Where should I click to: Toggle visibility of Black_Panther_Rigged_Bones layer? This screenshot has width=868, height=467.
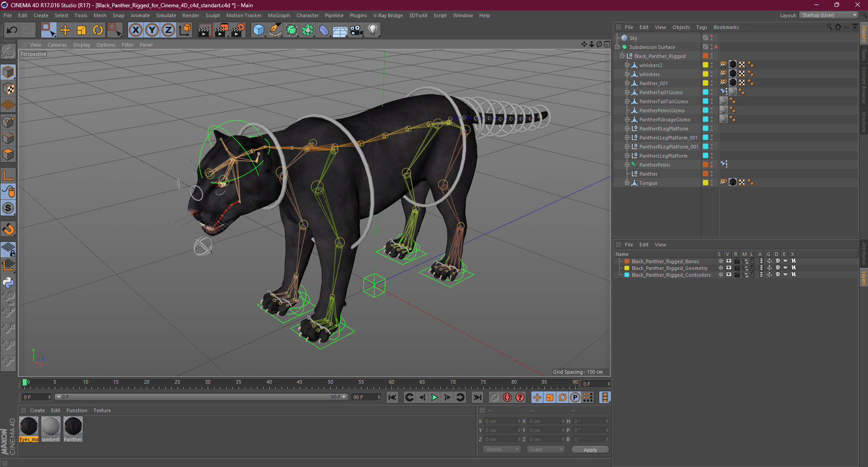(729, 261)
